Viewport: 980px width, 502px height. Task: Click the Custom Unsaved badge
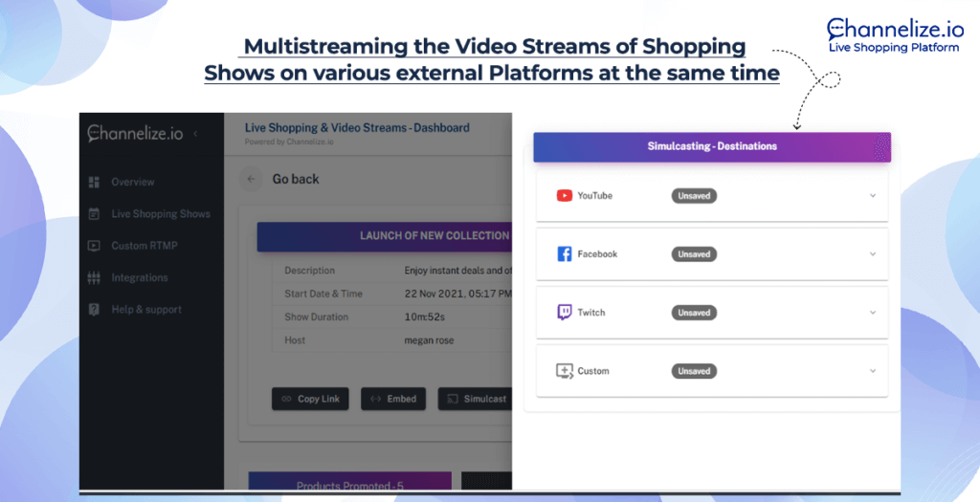694,371
